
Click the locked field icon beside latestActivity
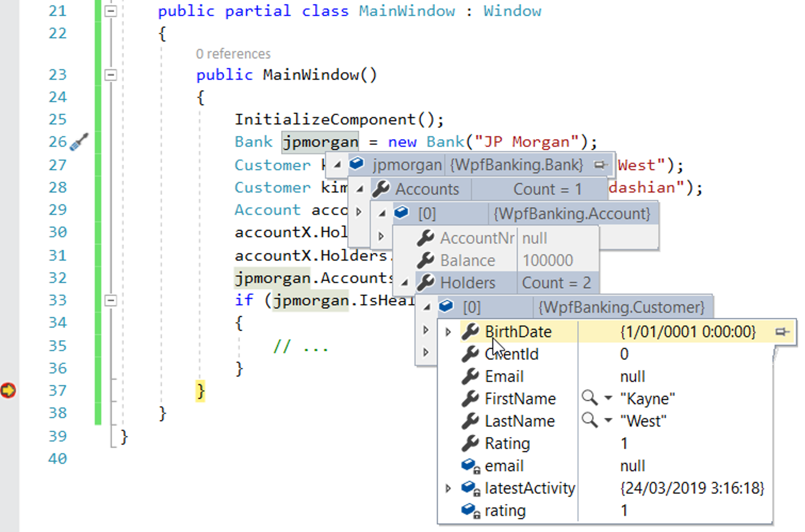click(x=470, y=488)
